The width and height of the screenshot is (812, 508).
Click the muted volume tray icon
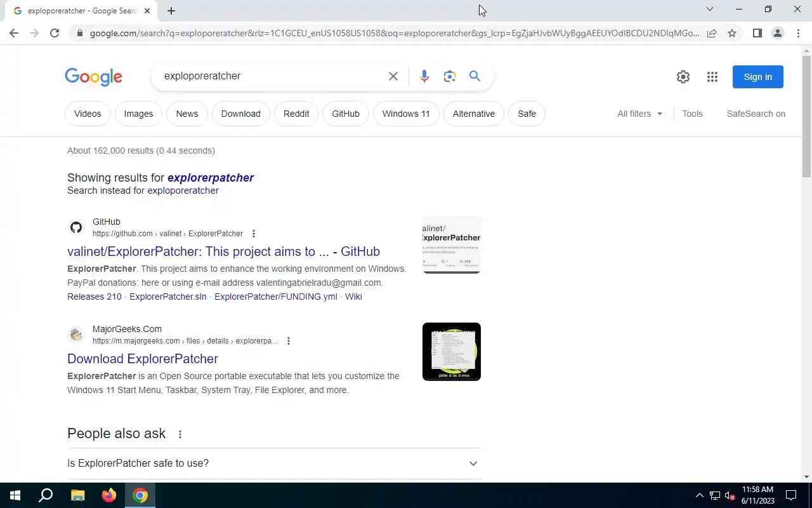click(x=730, y=495)
